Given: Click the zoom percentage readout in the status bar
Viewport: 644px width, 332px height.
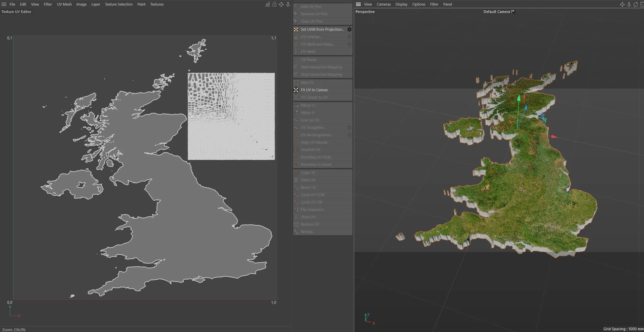Looking at the screenshot, I should (14, 329).
